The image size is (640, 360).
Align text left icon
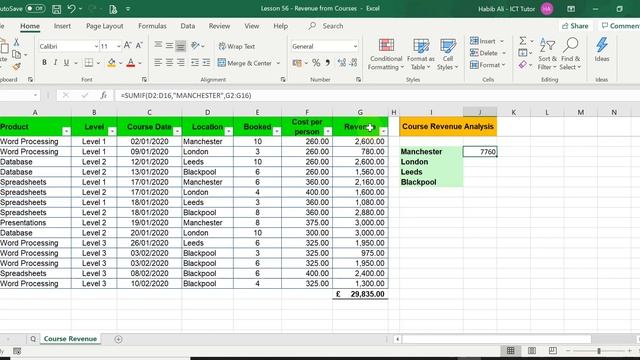coord(158,63)
